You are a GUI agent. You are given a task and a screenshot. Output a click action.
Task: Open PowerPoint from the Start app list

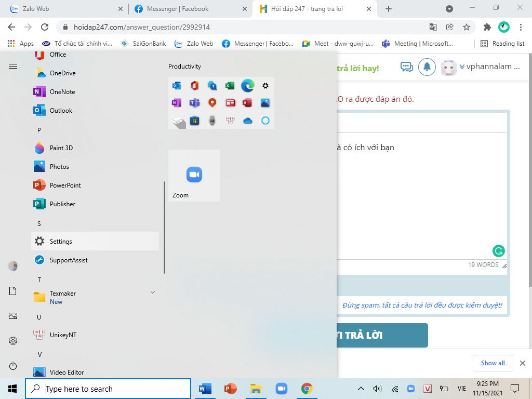coord(95,185)
